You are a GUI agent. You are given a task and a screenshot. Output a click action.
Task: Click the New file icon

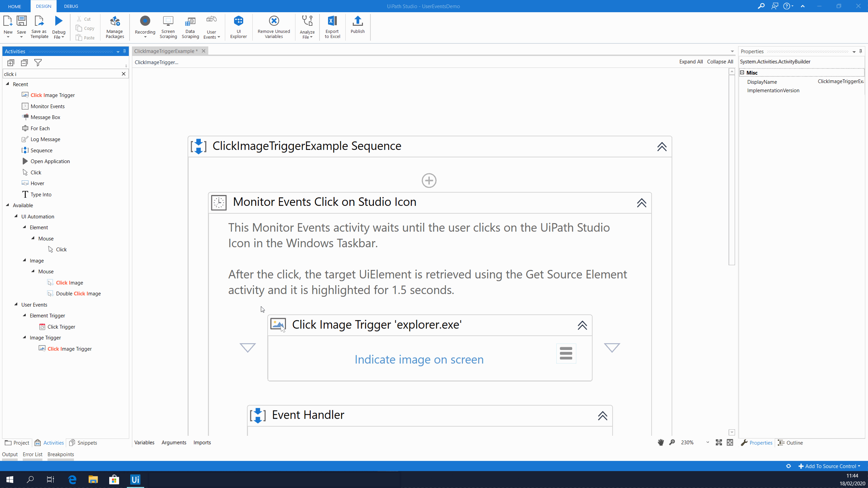tap(7, 21)
